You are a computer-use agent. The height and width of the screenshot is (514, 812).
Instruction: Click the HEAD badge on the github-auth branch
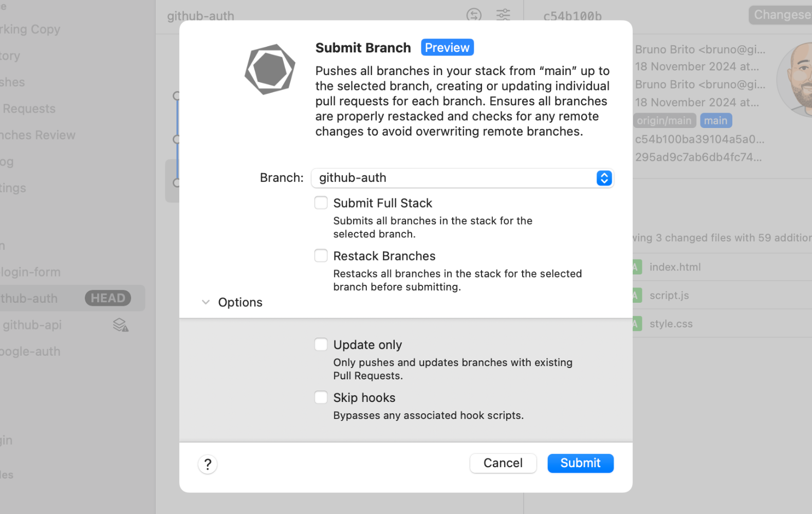coord(108,298)
